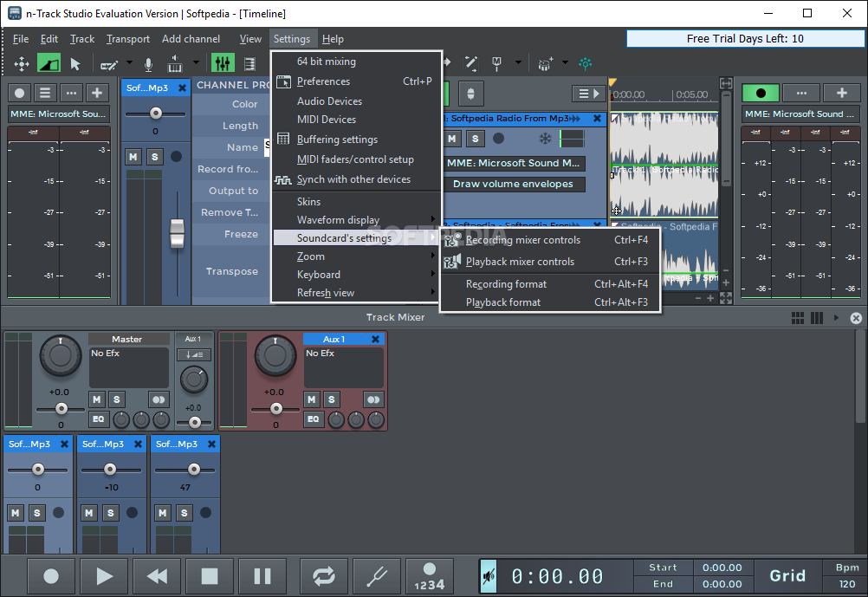Click the freeze snowflake icon on track
The image size is (868, 597).
tap(545, 139)
